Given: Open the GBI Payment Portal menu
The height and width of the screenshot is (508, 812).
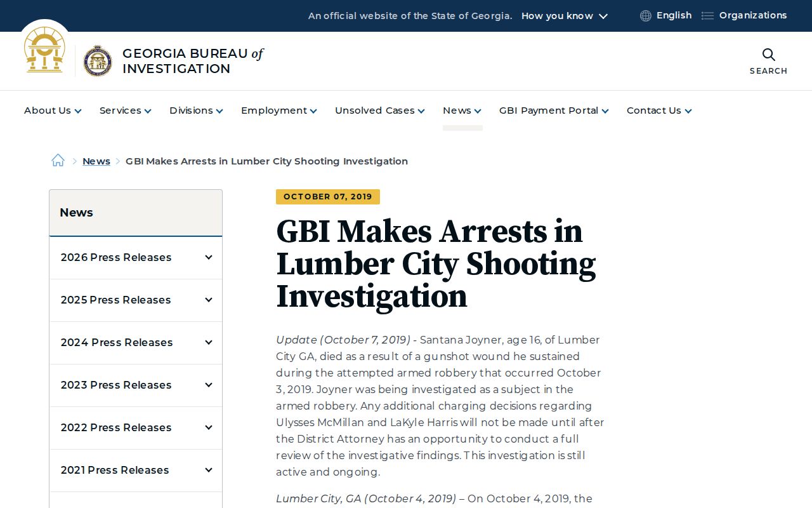Looking at the screenshot, I should point(554,110).
